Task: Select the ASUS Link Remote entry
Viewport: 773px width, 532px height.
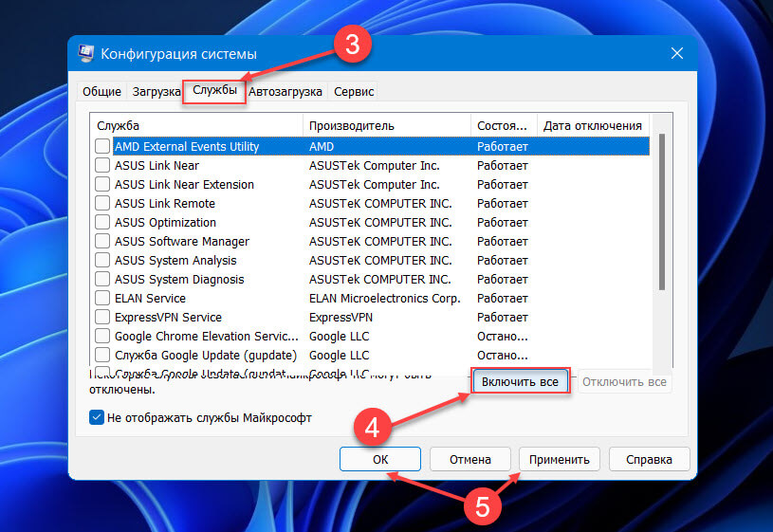Action: 165,204
